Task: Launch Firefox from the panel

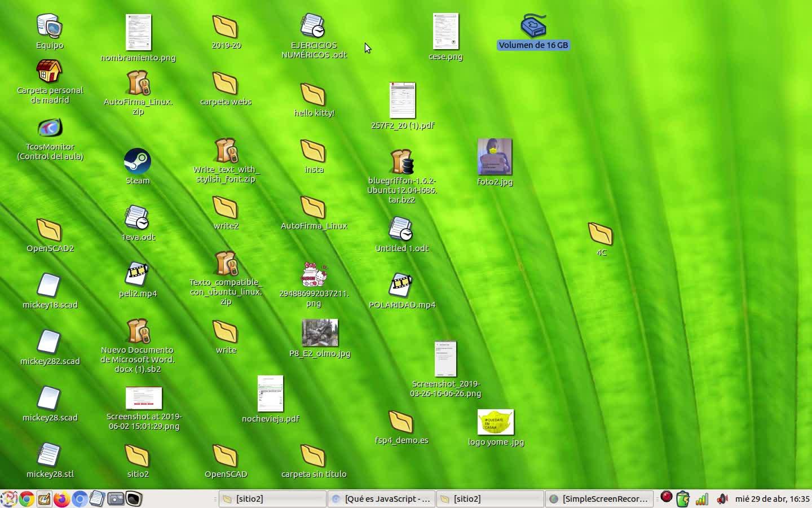Action: (x=61, y=499)
